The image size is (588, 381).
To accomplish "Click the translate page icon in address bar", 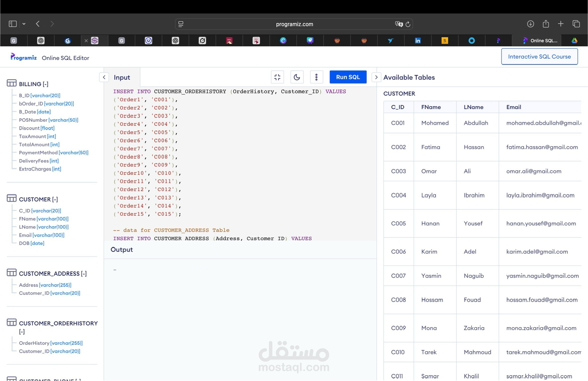I will (x=399, y=24).
